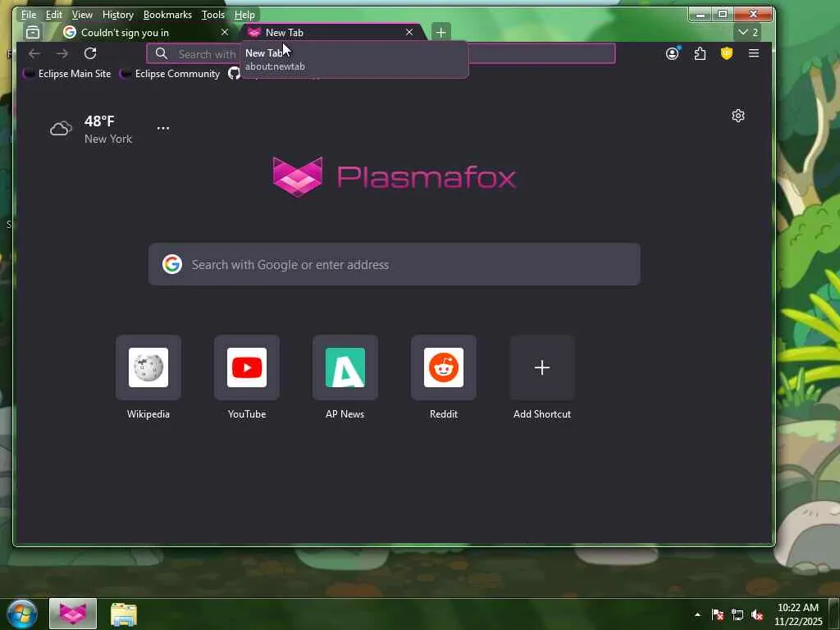This screenshot has height=630, width=840.
Task: Open the Extensions puzzle-piece icon
Action: pyautogui.click(x=700, y=53)
